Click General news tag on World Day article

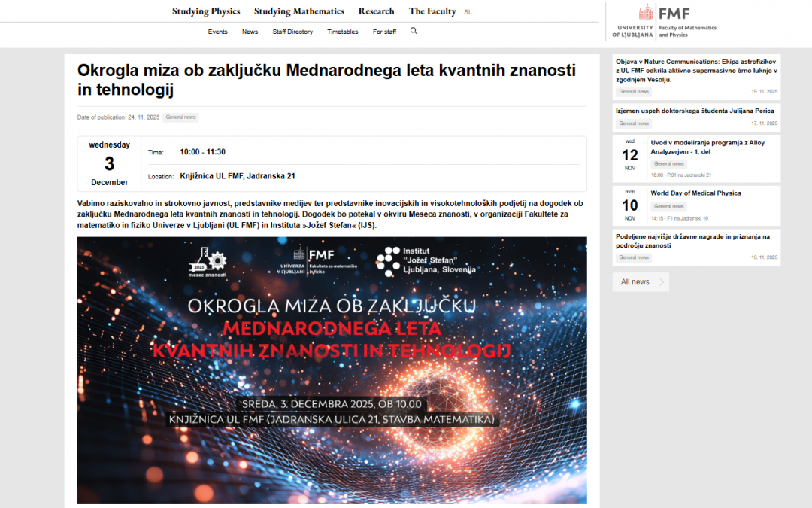point(668,205)
